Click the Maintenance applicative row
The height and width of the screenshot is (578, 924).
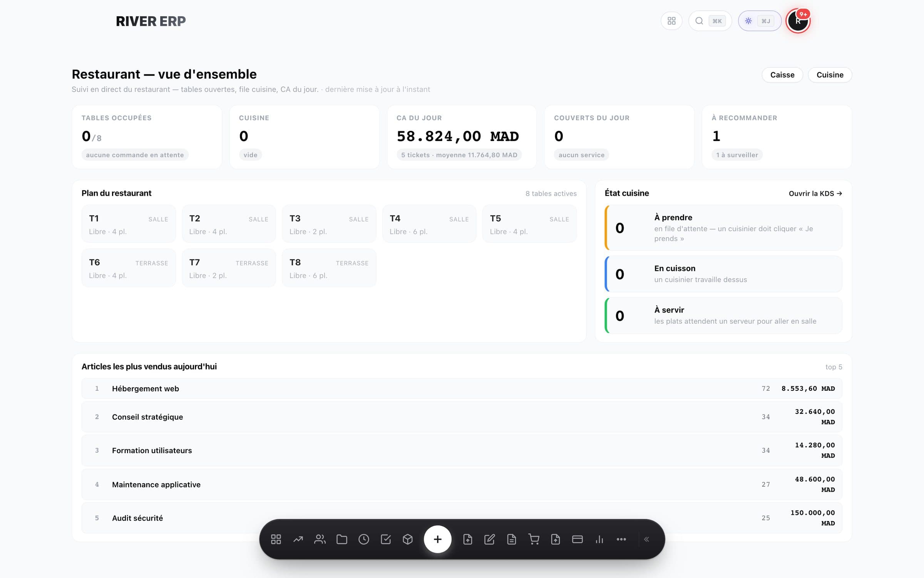click(462, 484)
